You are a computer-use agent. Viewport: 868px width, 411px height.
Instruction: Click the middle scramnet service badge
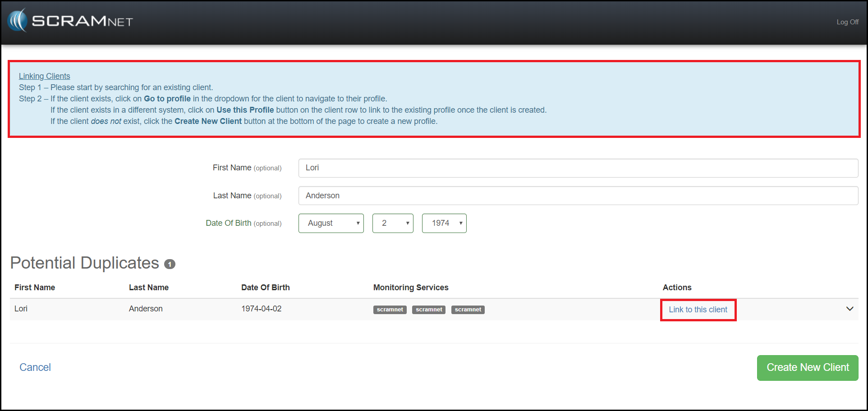coord(429,310)
